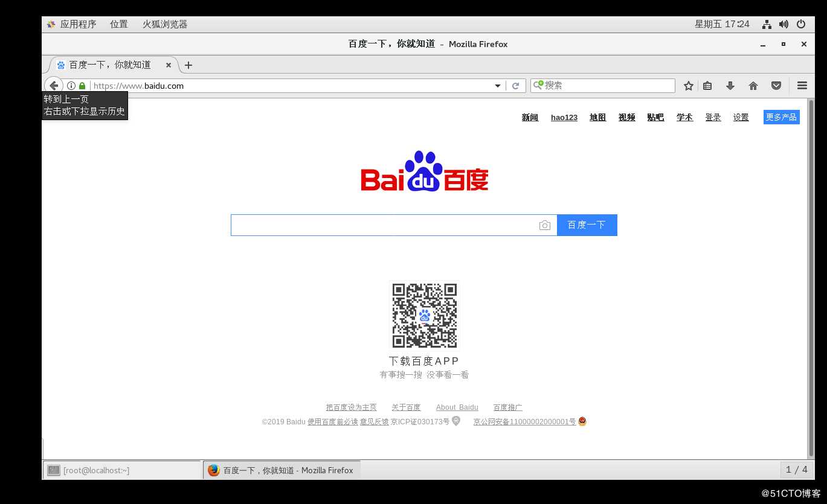827x504 pixels.
Task: Click the 登录 link
Action: point(713,118)
